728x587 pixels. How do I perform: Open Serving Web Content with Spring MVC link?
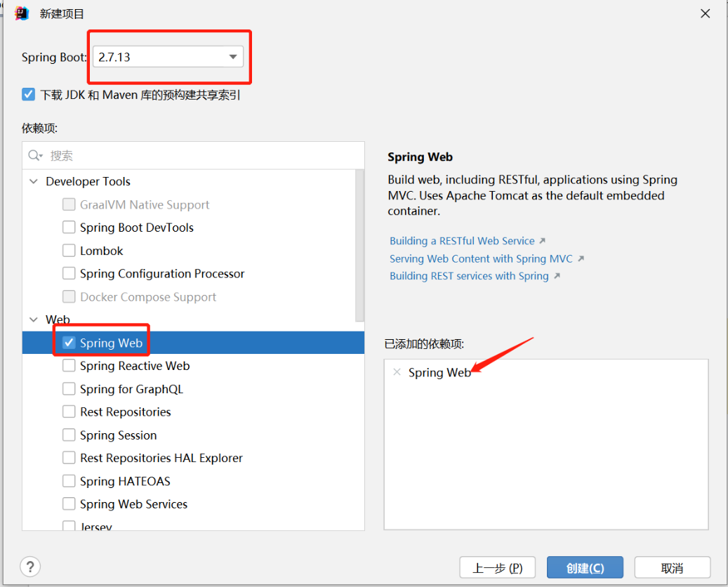(x=481, y=258)
